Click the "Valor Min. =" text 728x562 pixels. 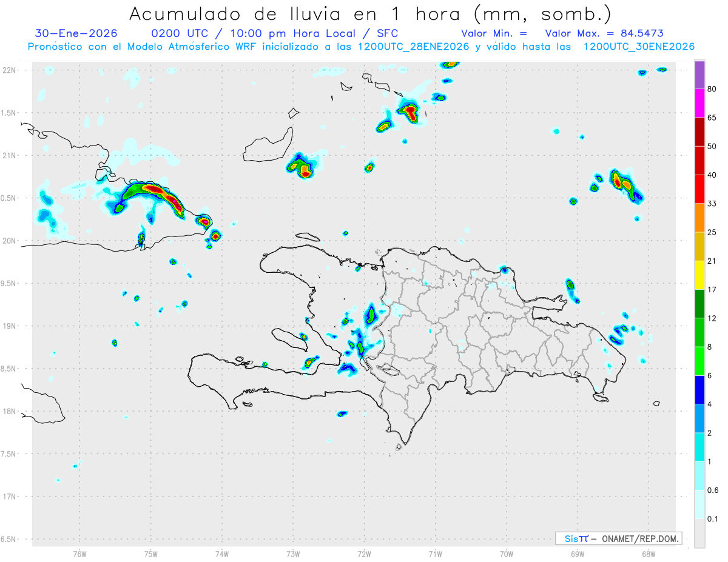[494, 33]
